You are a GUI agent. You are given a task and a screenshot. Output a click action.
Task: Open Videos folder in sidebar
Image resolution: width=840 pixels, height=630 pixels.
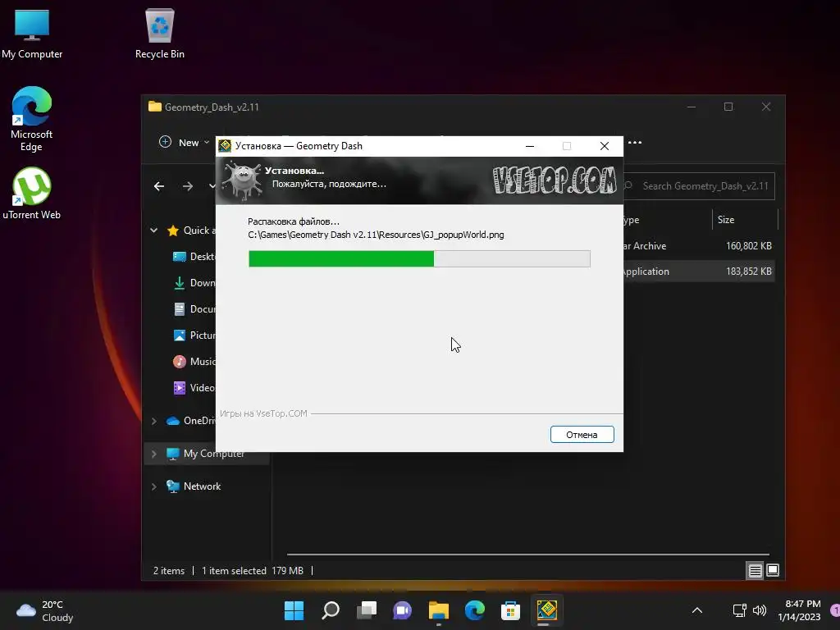194,388
